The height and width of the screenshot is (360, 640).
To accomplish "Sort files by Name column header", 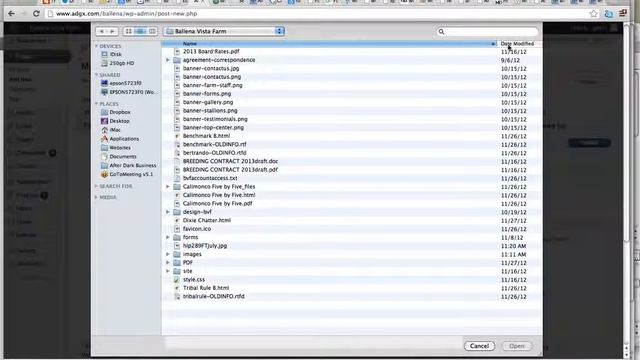I will [330, 44].
